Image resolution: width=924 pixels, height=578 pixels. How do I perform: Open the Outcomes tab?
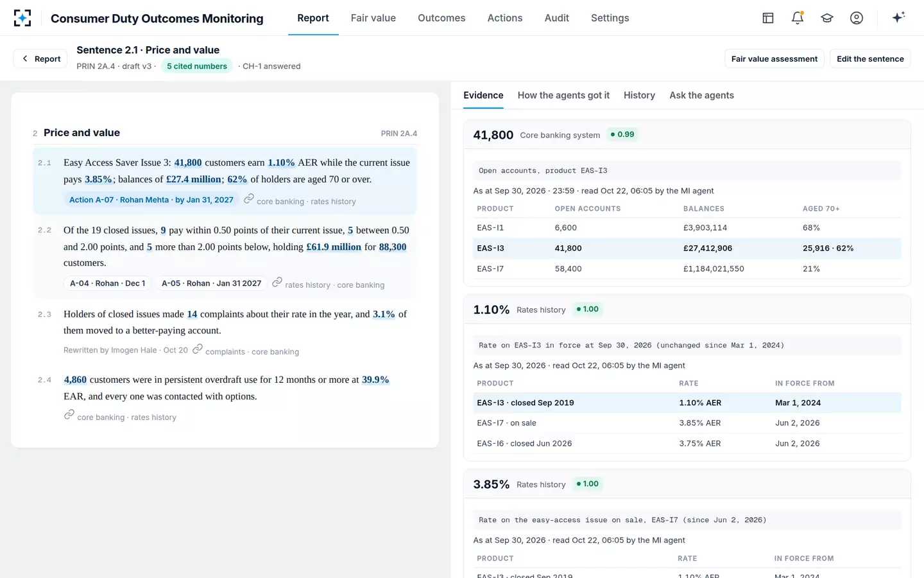(441, 18)
